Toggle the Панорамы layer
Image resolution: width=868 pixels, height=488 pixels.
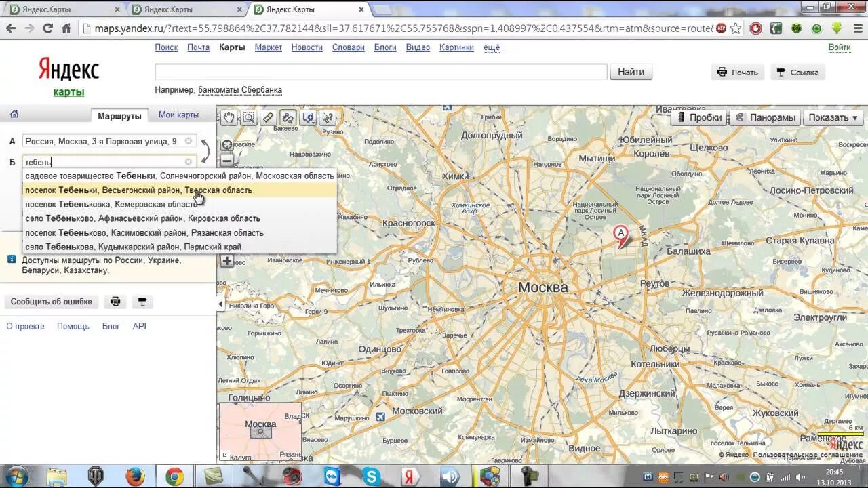pyautogui.click(x=765, y=117)
